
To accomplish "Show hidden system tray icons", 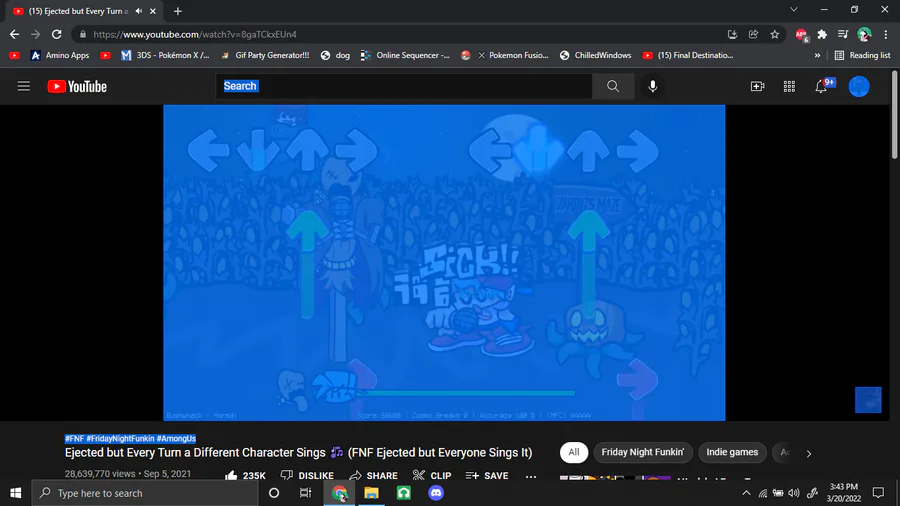I will (x=746, y=493).
